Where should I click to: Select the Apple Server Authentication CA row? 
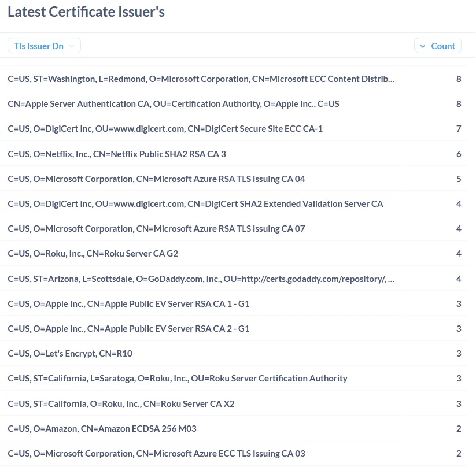(234, 104)
